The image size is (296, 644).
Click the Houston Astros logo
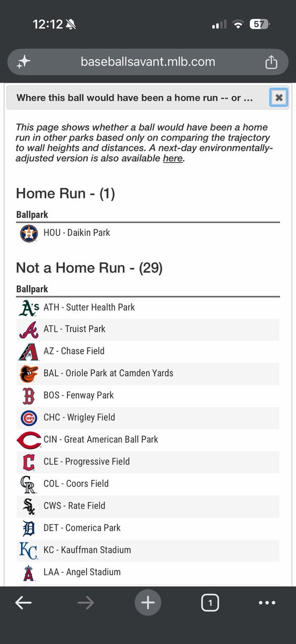point(28,233)
